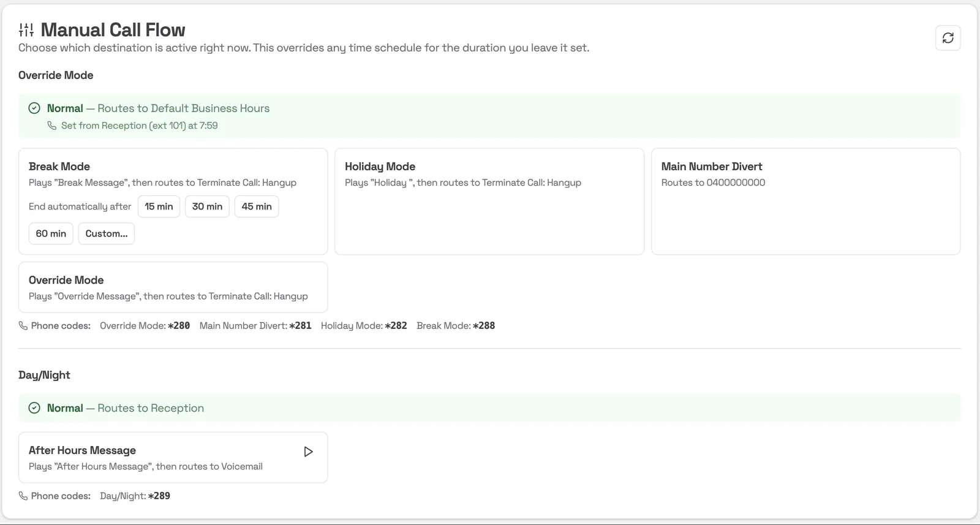Viewport: 980px width, 525px height.
Task: Click the phone icon beside the Day/Night phone code
Action: [23, 496]
